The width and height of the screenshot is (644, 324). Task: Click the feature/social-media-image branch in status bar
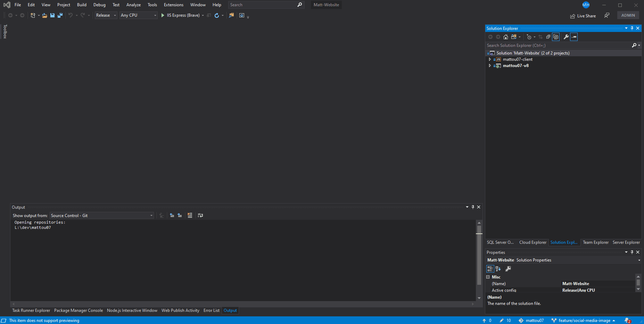coord(584,321)
